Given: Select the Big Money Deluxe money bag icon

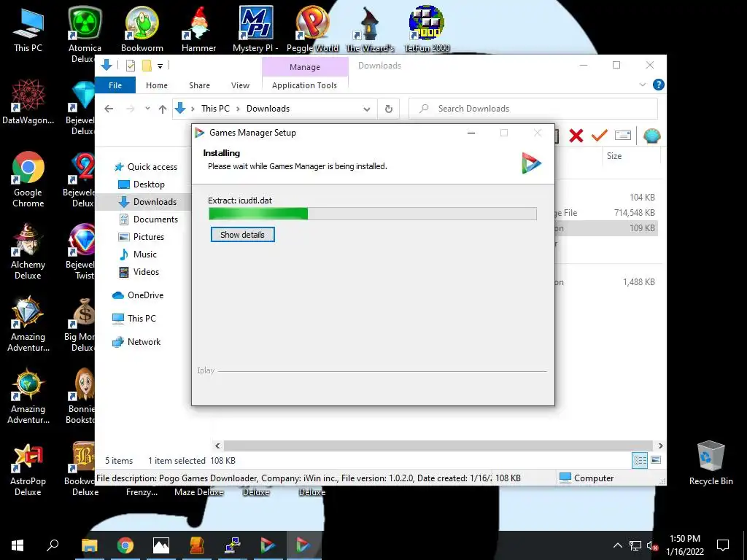Looking at the screenshot, I should [x=81, y=324].
